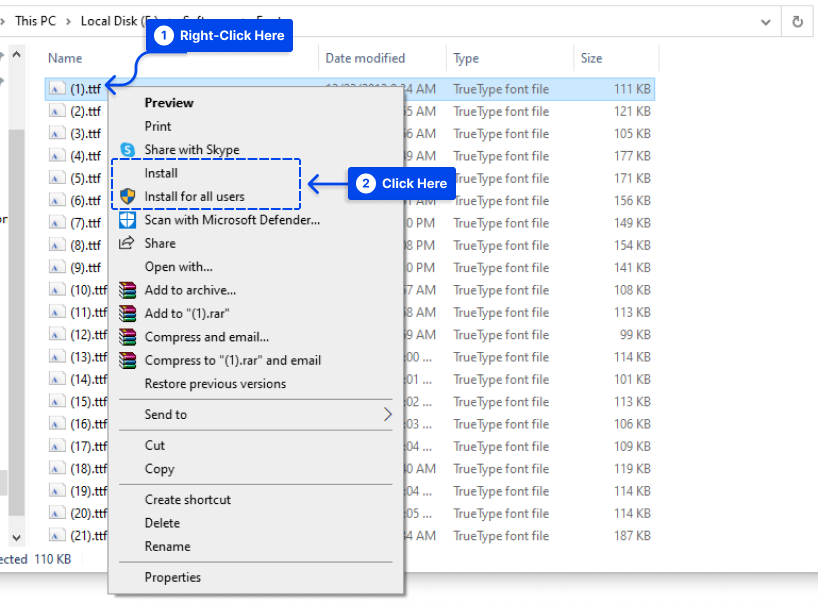Select the file name (17).ttf

[89, 446]
